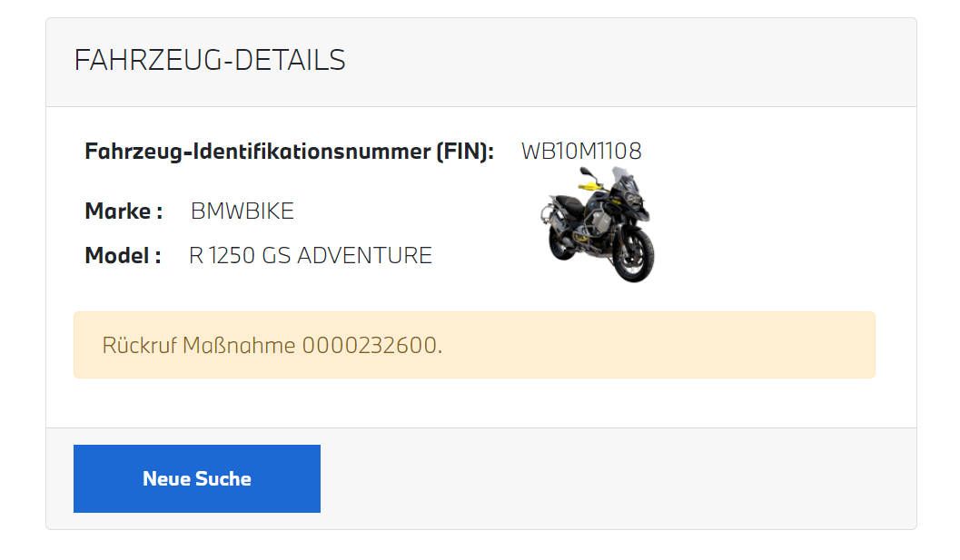Click the motorcycle's seat
The image size is (960, 560).
[x=570, y=201]
